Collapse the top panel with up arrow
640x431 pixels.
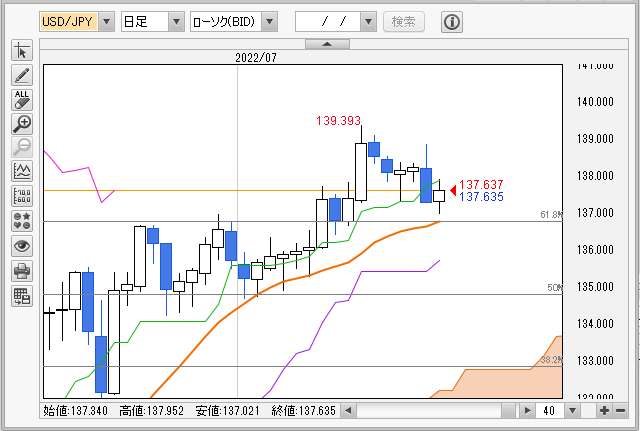pos(327,44)
